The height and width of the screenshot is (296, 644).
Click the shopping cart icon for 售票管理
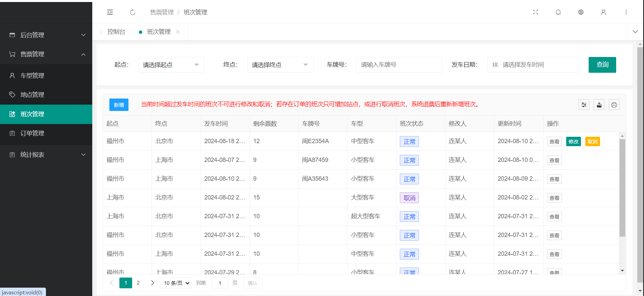pos(12,54)
